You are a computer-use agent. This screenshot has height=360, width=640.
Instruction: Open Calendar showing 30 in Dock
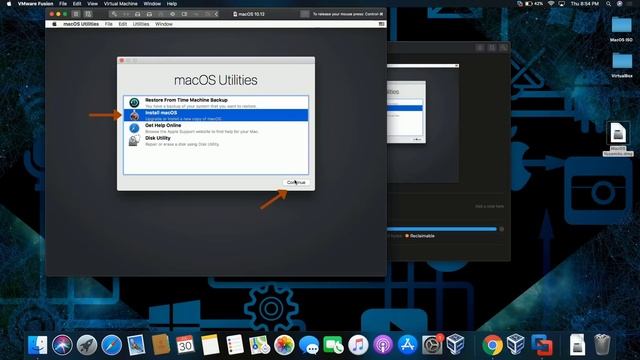click(185, 345)
